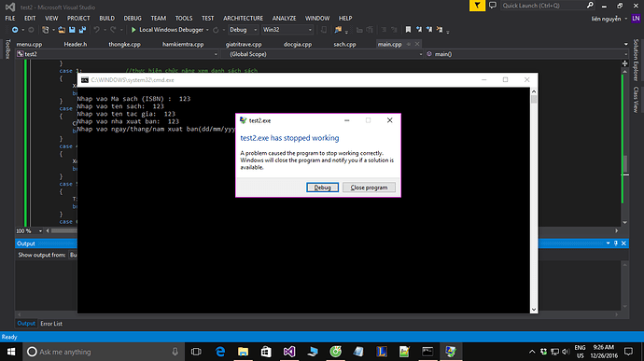This screenshot has width=644, height=361.
Task: Open the feedback speech-bubble icon
Action: 493,6
